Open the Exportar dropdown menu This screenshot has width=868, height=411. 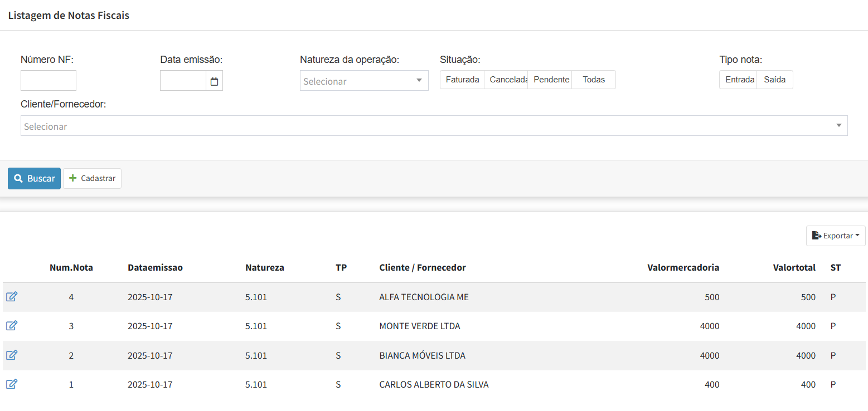coord(835,236)
